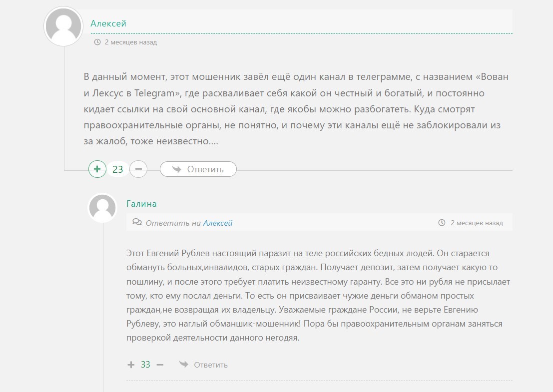Downvote Алексей's comment with the minus button
553x392 pixels.
coord(138,169)
